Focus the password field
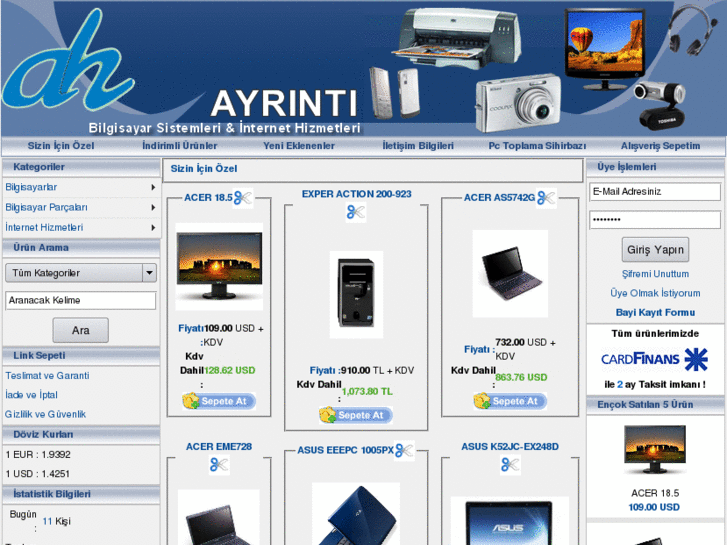The height and width of the screenshot is (545, 727). click(x=655, y=220)
